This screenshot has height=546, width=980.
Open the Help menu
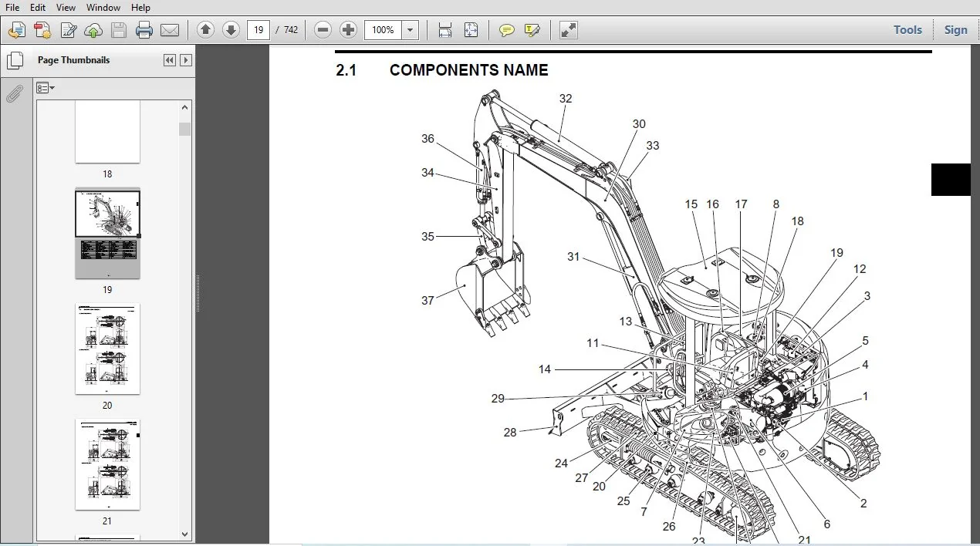140,7
